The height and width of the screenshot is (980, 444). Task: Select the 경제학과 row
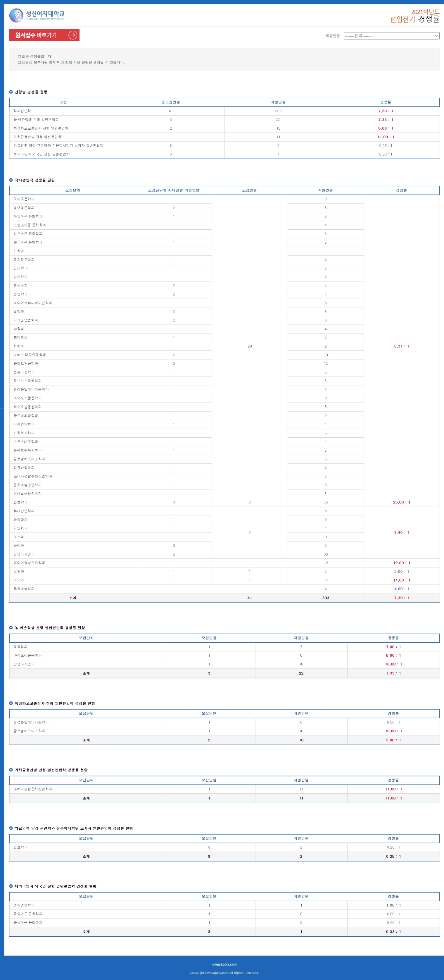point(224,286)
